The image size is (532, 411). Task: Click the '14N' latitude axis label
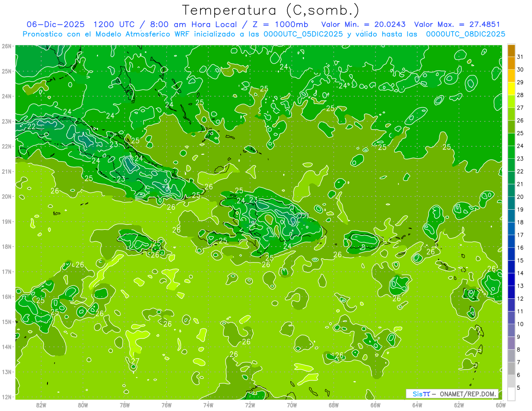[x=7, y=347]
